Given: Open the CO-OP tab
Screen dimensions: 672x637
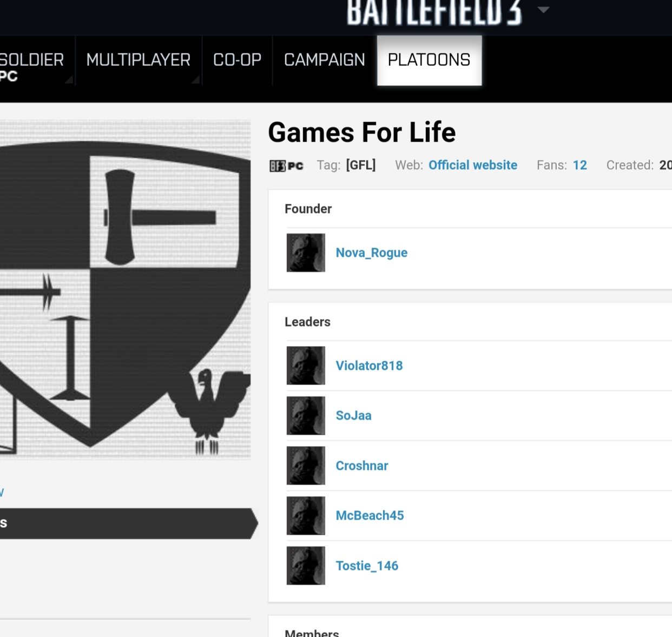Looking at the screenshot, I should click(x=237, y=61).
